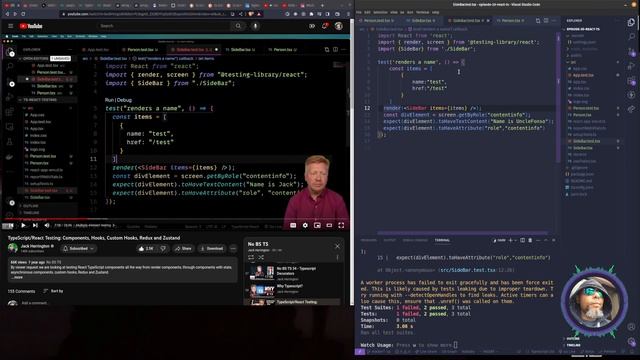
Task: Switch to Person.tsx editor tab
Action: click(x=511, y=20)
